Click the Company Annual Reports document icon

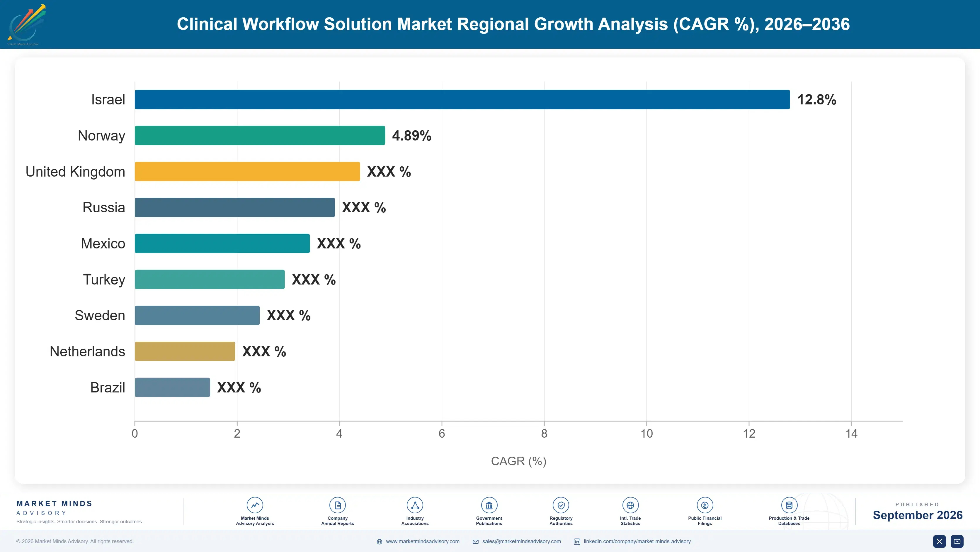337,505
